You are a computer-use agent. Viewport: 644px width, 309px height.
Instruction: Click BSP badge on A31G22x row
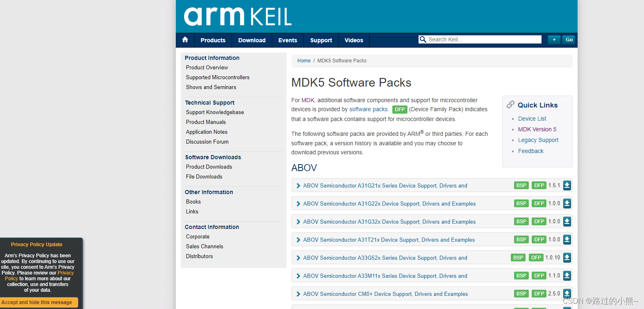[x=521, y=204]
